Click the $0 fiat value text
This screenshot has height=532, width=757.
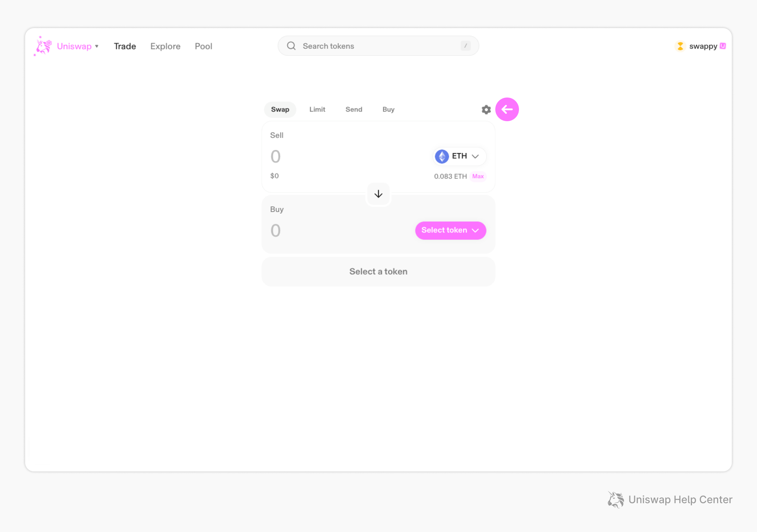(x=274, y=176)
